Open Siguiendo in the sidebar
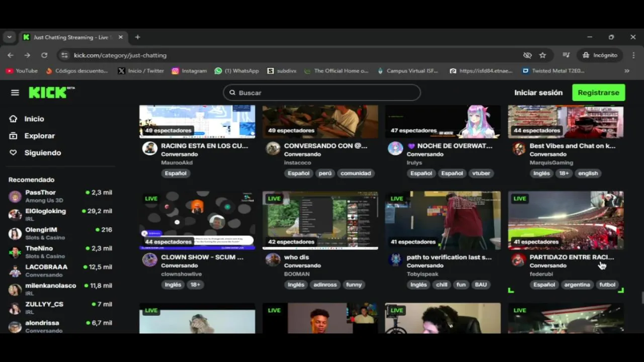Screen dimensions: 644x362 coord(42,153)
